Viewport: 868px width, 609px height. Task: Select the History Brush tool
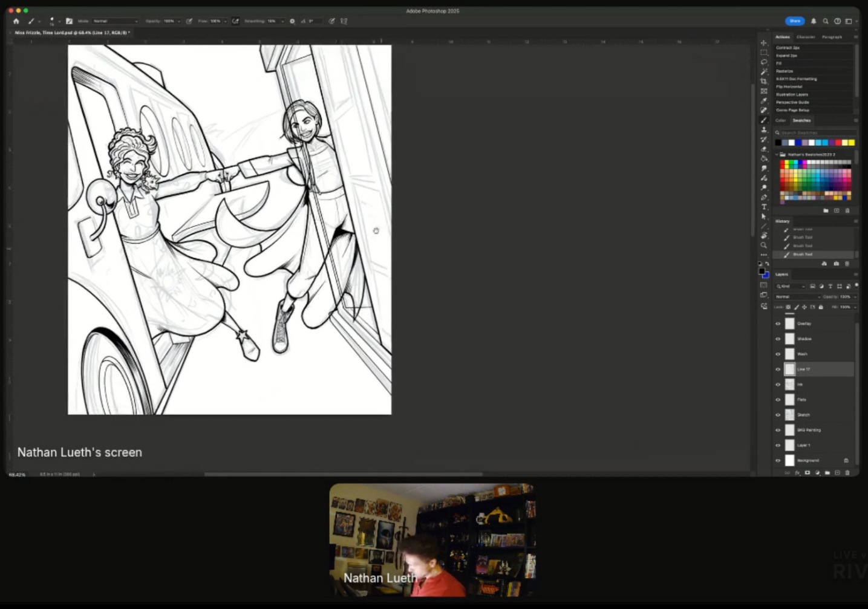(x=764, y=140)
